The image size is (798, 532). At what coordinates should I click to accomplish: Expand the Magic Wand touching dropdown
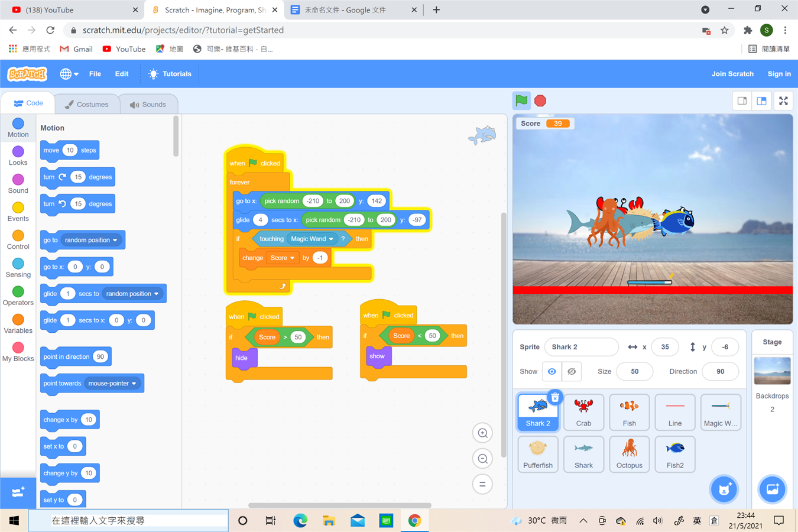(x=331, y=239)
